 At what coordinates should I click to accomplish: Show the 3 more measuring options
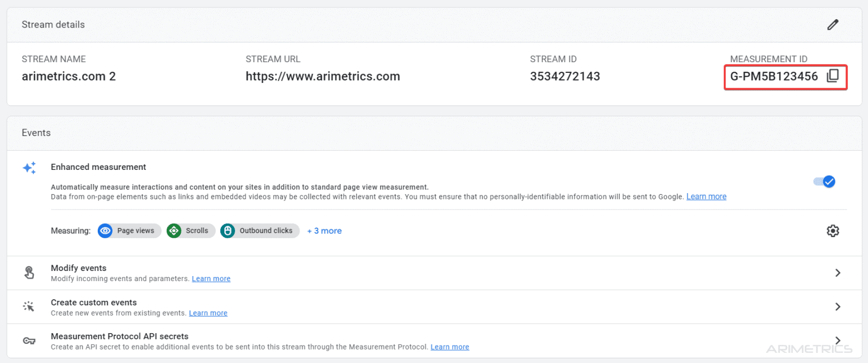[324, 230]
